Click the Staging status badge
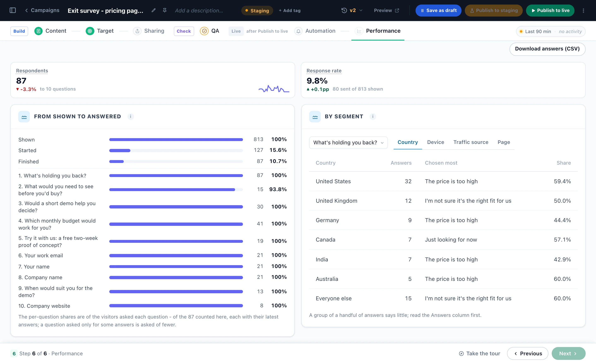Viewport: 596px width, 364px height. point(257,10)
